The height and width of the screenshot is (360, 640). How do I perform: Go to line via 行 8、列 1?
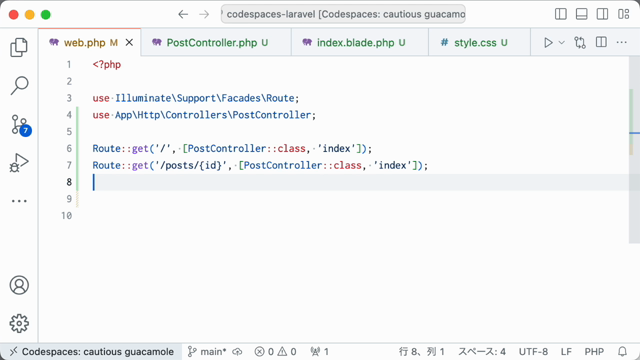[x=422, y=351]
